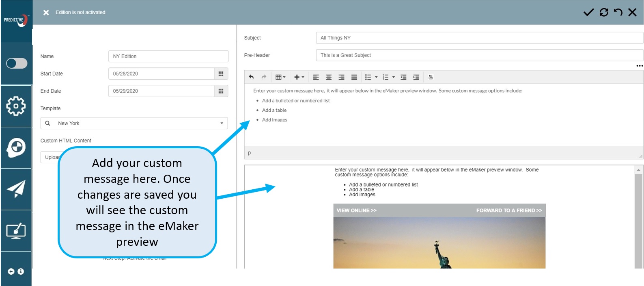Viewport: 644px width, 286px height.
Task: Click FORWARD TO A FRIEND link
Action: (509, 210)
